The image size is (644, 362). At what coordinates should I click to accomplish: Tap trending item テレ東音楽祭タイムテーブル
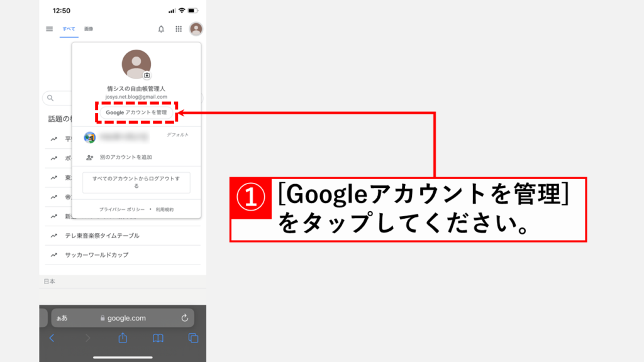point(102,236)
